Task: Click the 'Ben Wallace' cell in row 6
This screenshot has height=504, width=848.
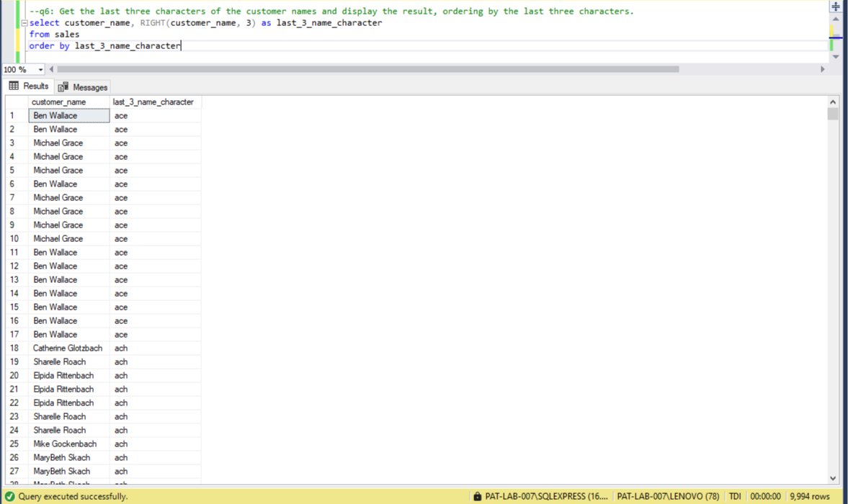Action: [x=68, y=184]
